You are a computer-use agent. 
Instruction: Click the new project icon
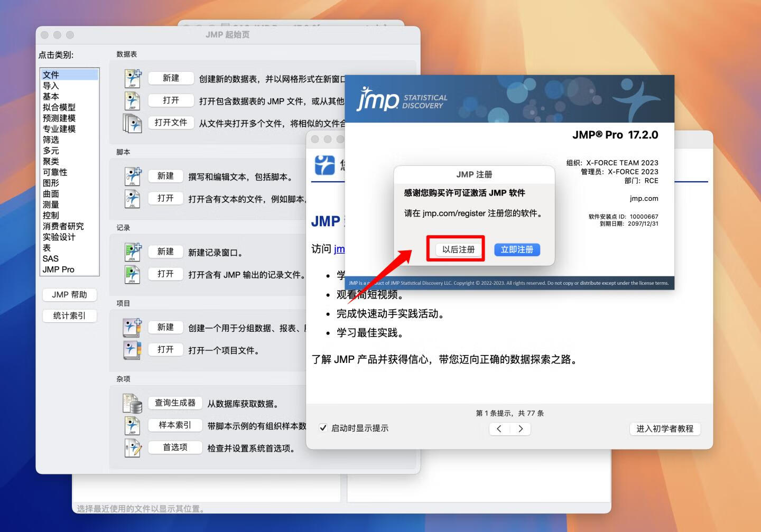click(132, 328)
